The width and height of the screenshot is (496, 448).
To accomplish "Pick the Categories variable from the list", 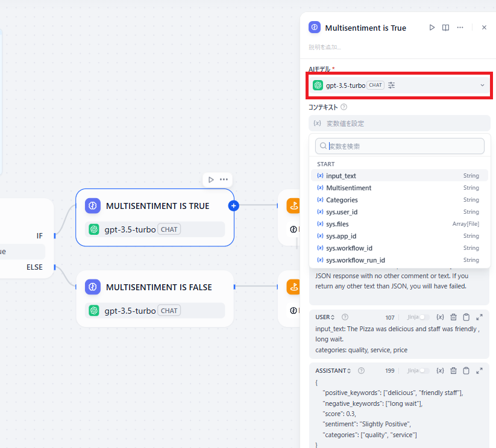I will (342, 200).
